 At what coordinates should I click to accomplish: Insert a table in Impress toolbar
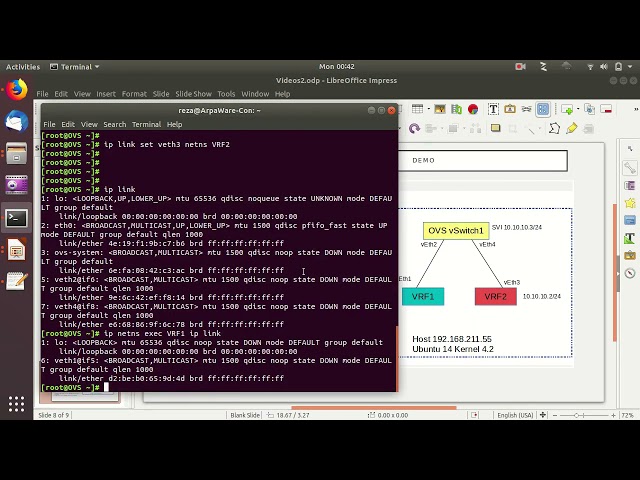[418, 109]
